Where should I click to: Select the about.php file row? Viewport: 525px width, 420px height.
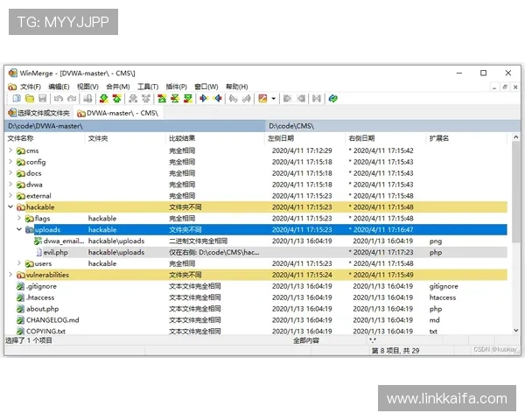pos(256,309)
